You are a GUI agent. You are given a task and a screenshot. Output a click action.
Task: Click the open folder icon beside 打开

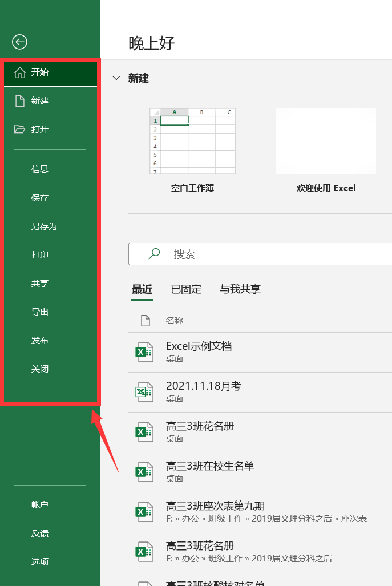(x=19, y=130)
